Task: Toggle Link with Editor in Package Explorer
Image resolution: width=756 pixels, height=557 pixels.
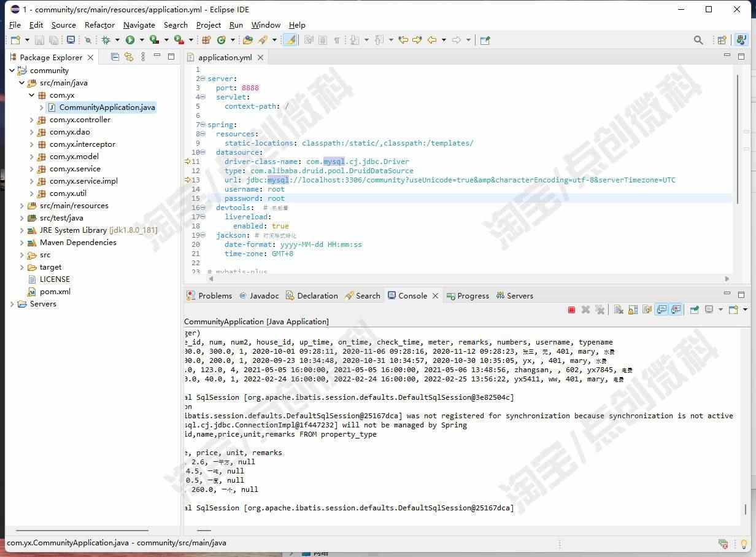Action: coord(129,56)
